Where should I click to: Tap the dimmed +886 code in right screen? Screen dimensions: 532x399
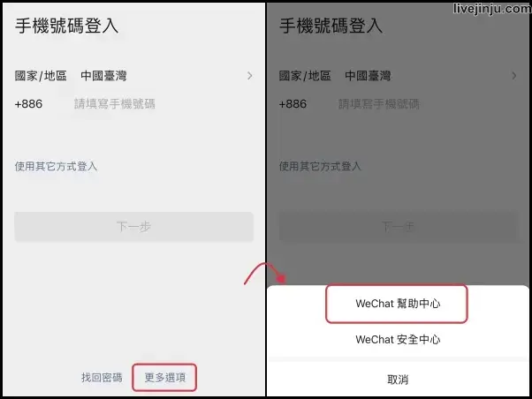pyautogui.click(x=293, y=104)
